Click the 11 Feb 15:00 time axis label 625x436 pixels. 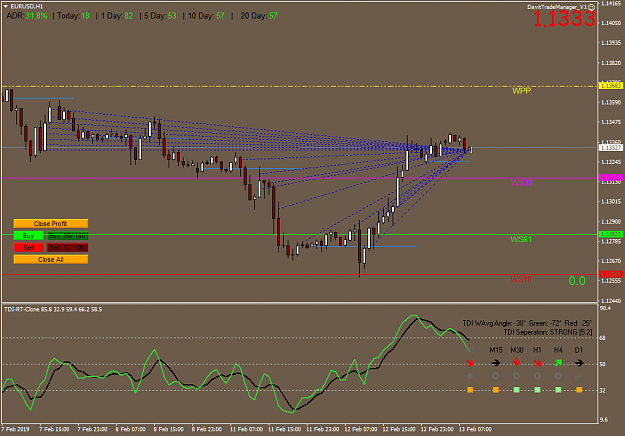(284, 429)
